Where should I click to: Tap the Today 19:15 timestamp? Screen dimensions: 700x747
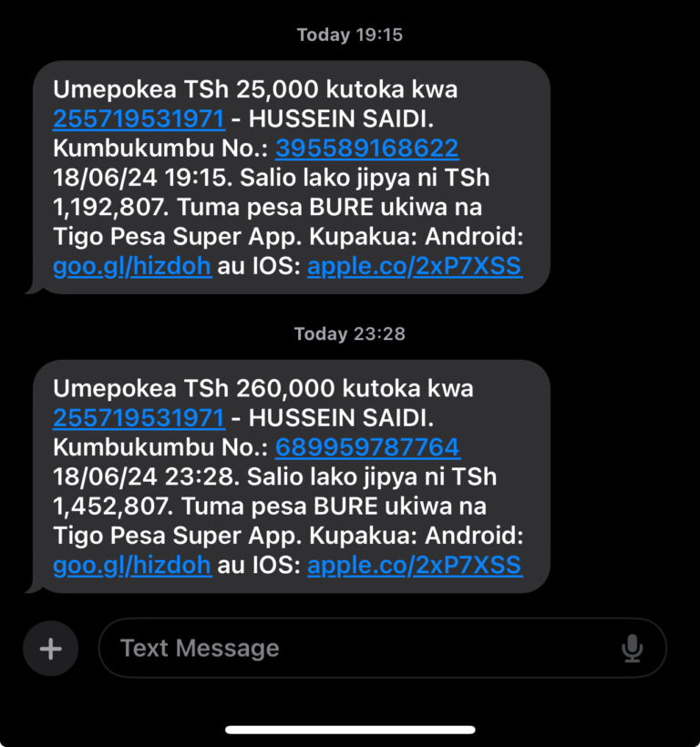pos(350,35)
